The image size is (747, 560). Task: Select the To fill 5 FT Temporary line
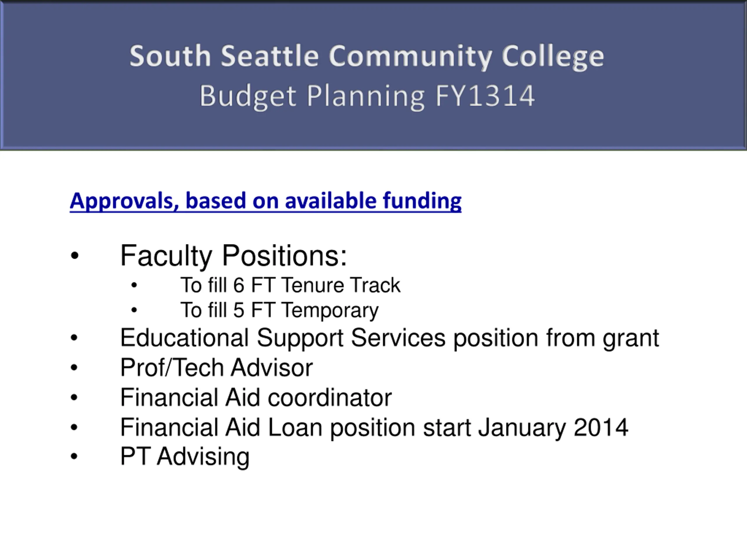(279, 310)
